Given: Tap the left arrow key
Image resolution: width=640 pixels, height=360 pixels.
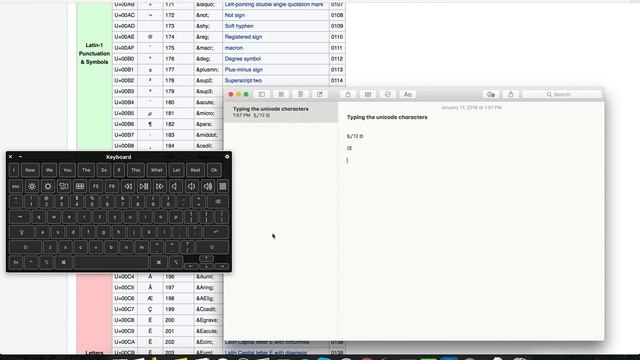Looking at the screenshot, I should click(x=191, y=266).
